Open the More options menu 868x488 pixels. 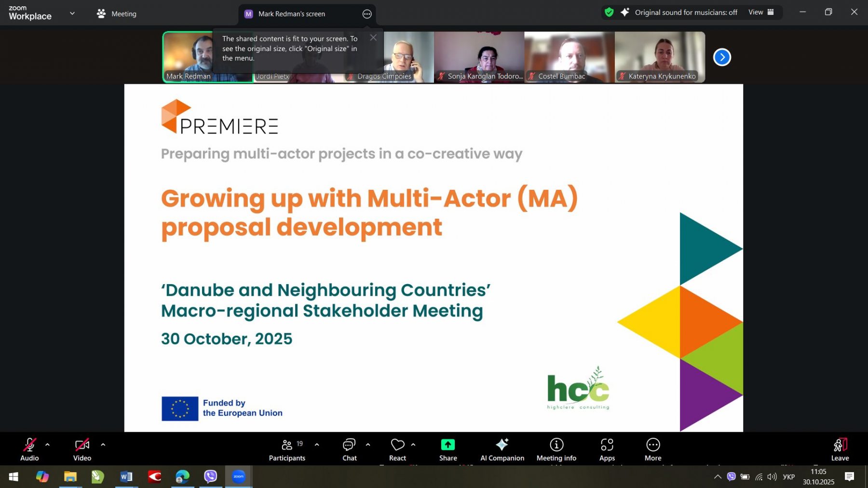[x=653, y=449]
